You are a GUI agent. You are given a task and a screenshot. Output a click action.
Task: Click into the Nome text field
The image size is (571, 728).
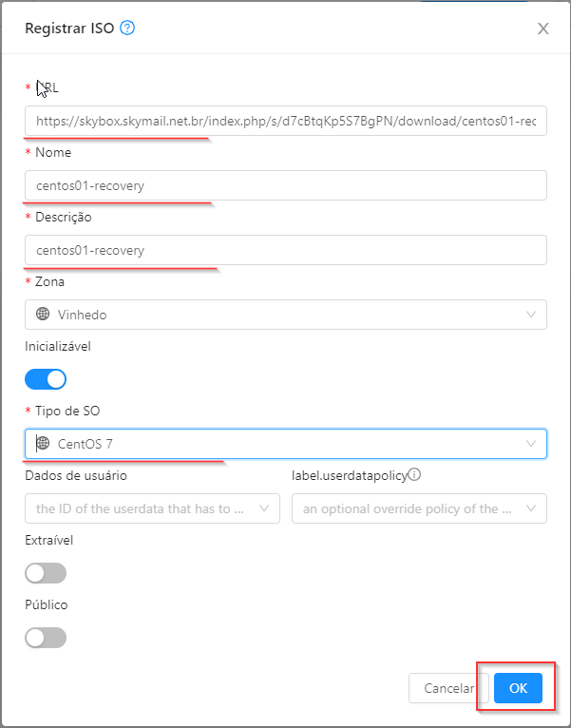tap(286, 185)
